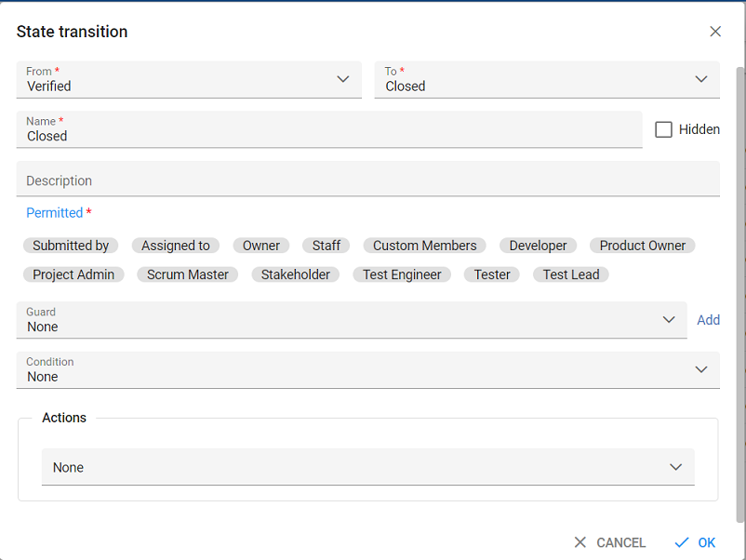Click the Name input field

coord(329,135)
